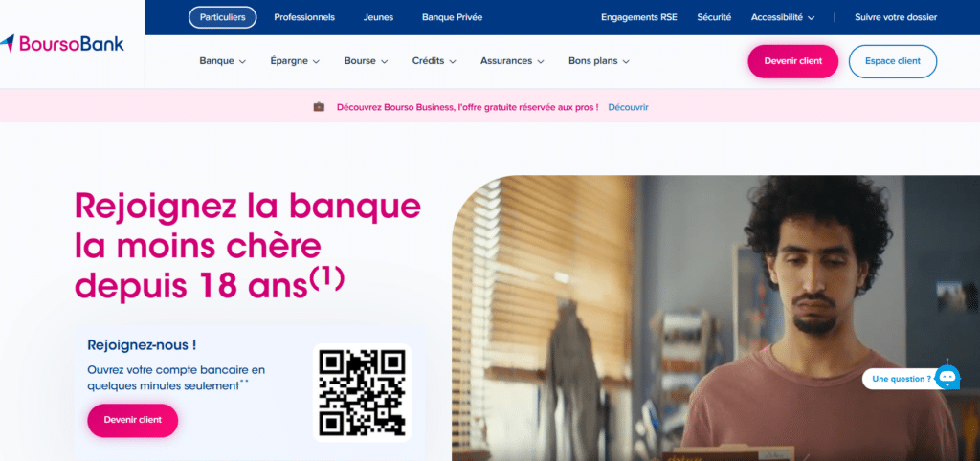Expand the Assurances menu

click(512, 61)
